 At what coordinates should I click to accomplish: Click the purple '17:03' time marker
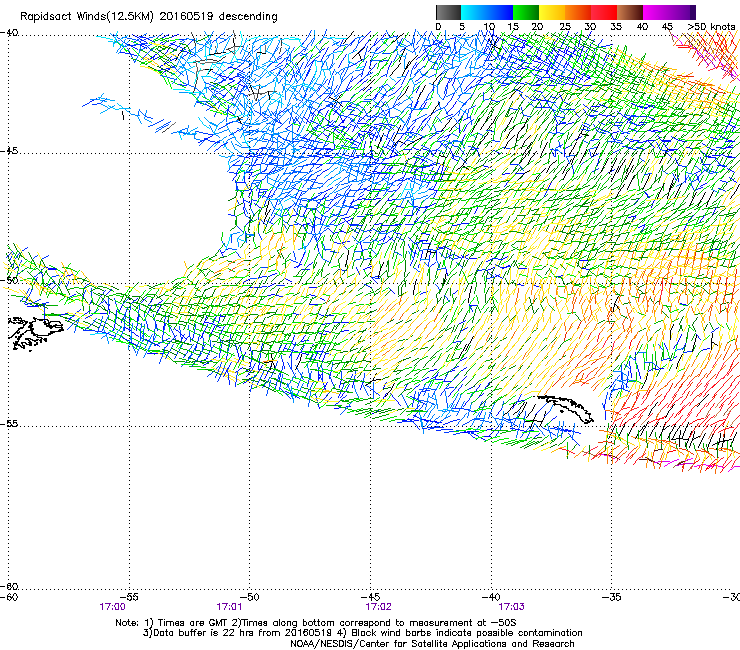tap(512, 607)
